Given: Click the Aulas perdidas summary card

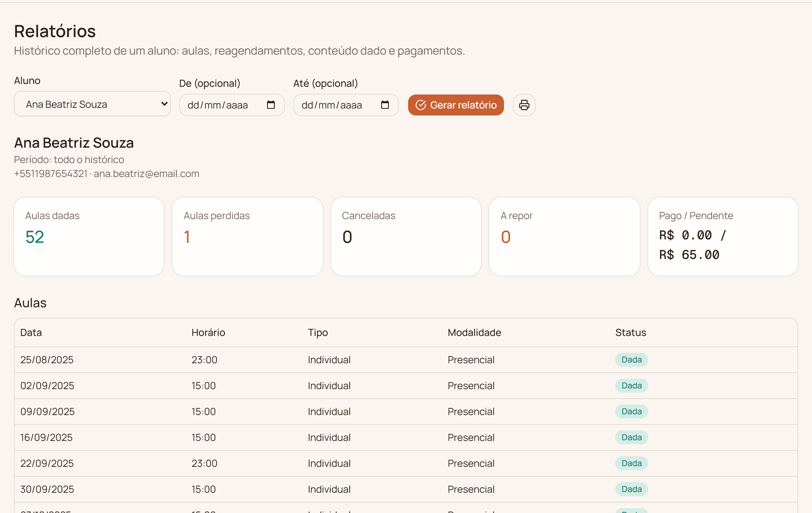Looking at the screenshot, I should (247, 237).
